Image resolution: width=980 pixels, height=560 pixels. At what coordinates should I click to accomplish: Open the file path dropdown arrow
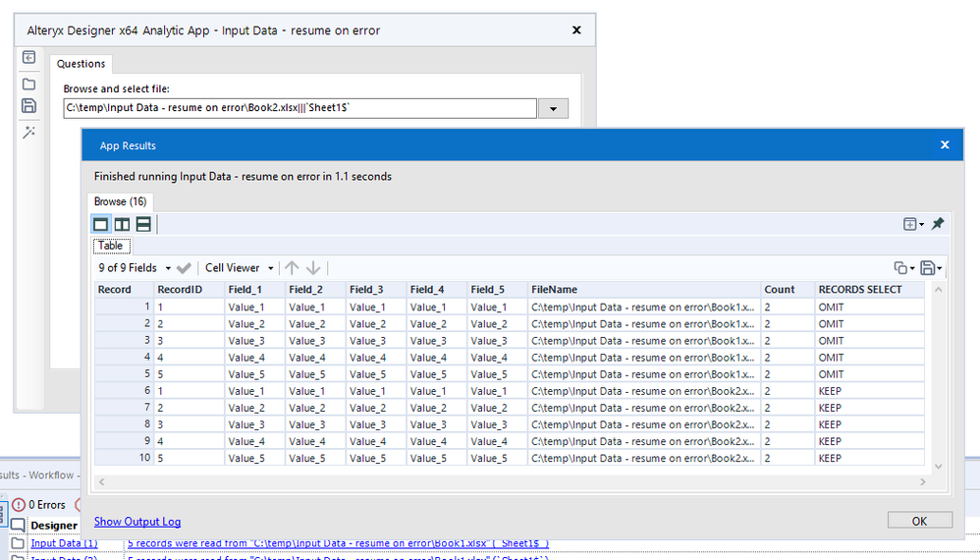tap(554, 109)
